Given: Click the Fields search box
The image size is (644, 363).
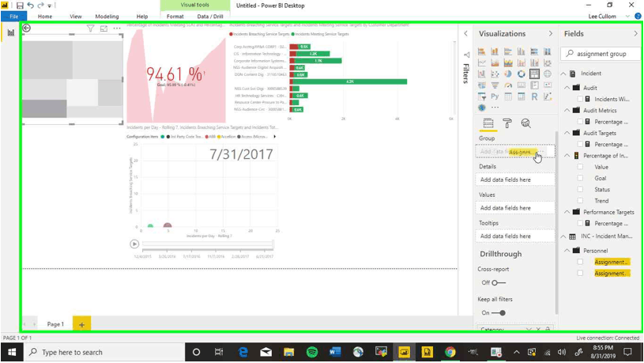Looking at the screenshot, I should [x=602, y=55].
